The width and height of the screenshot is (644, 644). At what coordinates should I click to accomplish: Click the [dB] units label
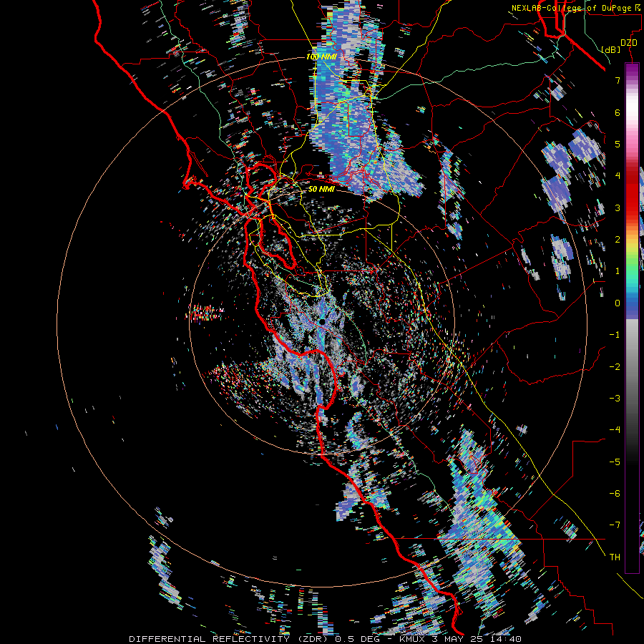tap(611, 49)
